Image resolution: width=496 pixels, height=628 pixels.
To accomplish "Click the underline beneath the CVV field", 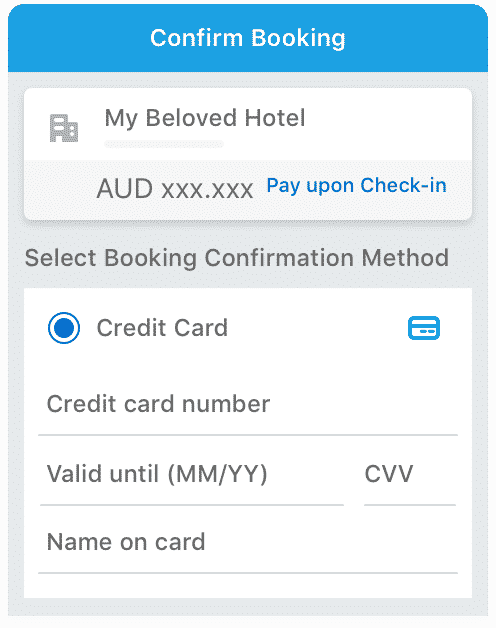I will pos(410,505).
